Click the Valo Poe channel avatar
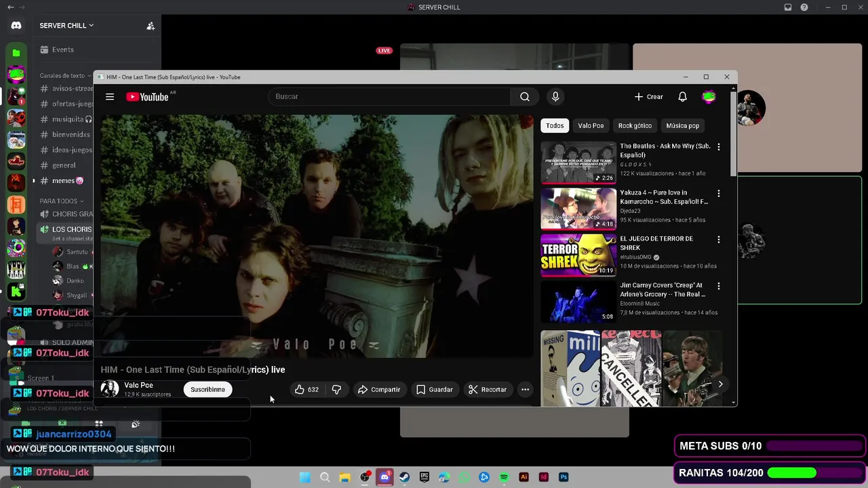 (110, 389)
